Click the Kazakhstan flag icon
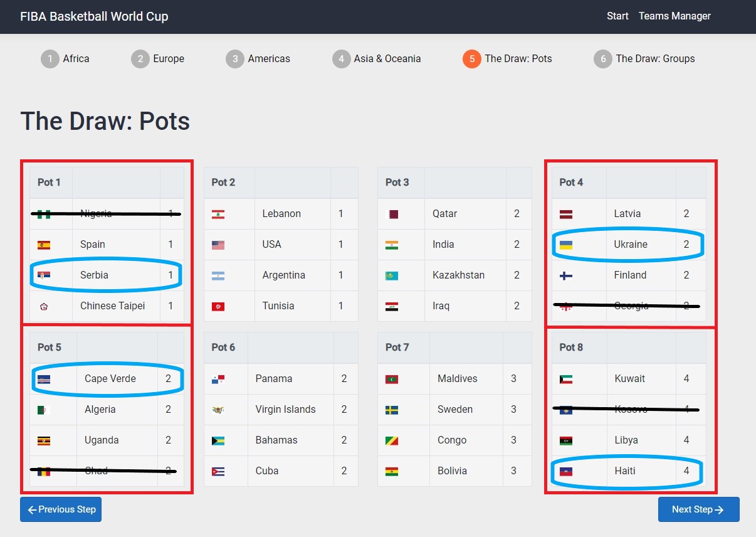The width and height of the screenshot is (756, 537). point(392,275)
